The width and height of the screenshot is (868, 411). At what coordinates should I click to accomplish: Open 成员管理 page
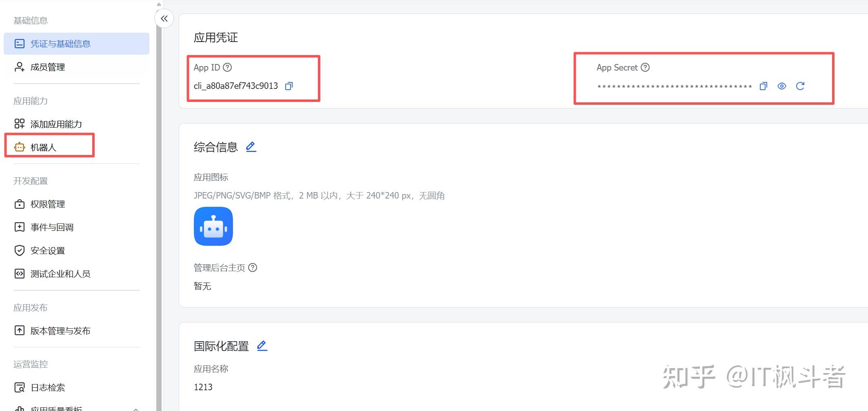(47, 67)
